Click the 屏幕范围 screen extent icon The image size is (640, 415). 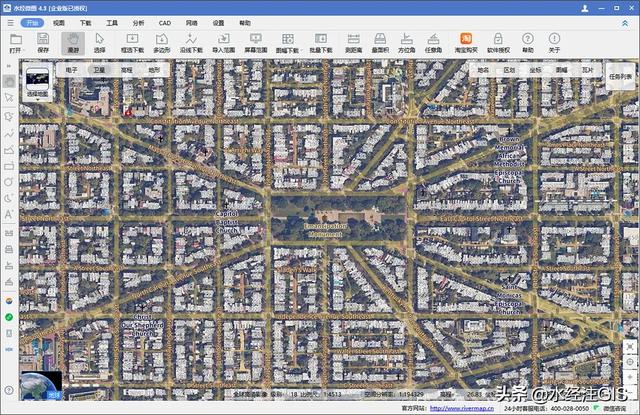click(257, 41)
